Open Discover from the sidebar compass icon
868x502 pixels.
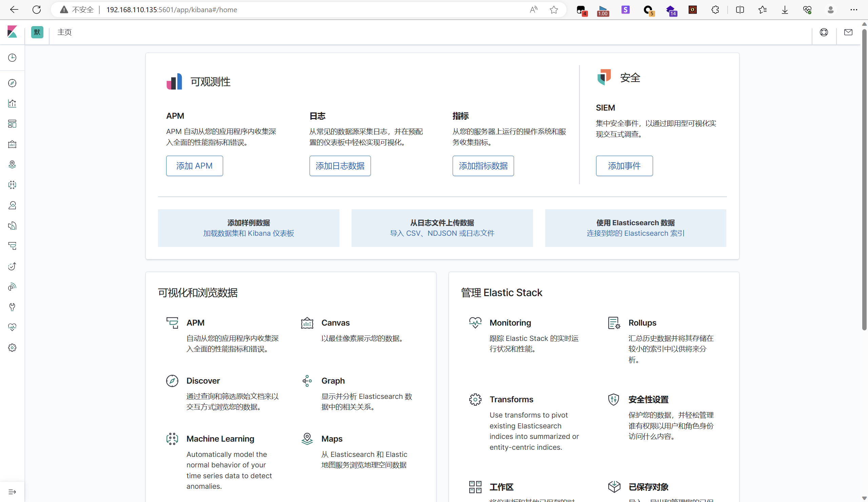(x=12, y=83)
